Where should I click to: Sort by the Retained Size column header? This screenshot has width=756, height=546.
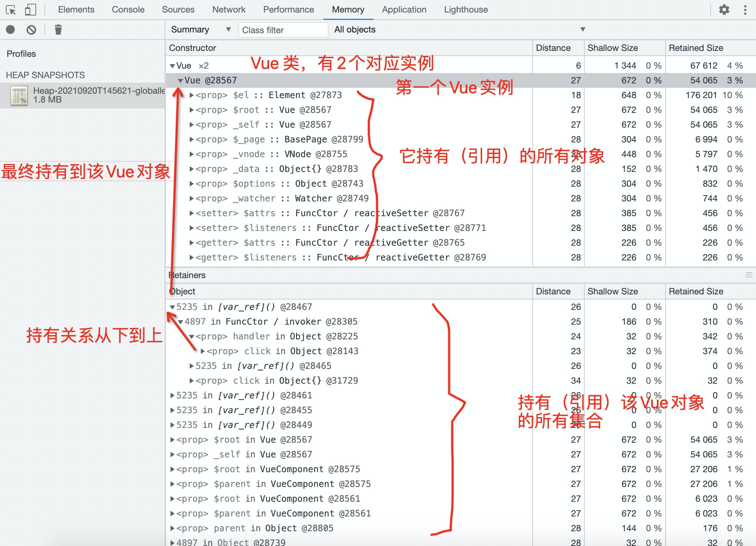[x=696, y=48]
